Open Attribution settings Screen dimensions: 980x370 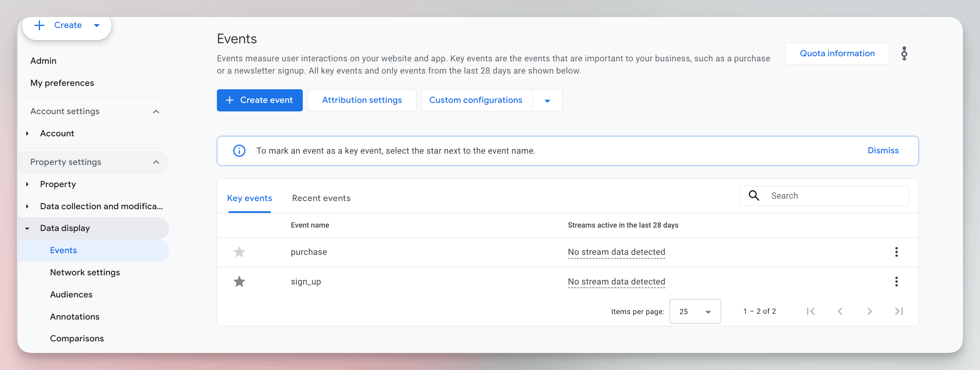[x=362, y=100]
